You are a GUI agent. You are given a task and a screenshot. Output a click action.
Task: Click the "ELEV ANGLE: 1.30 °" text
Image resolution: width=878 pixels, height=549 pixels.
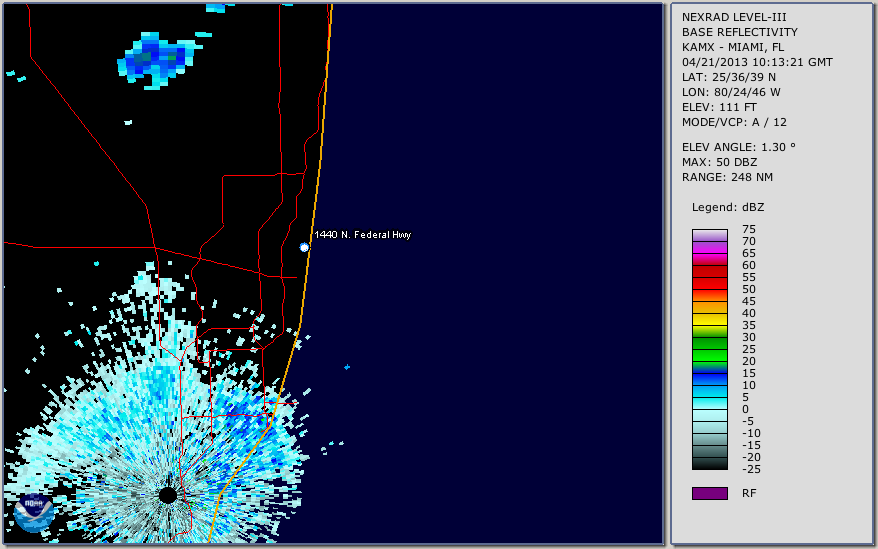pos(739,147)
